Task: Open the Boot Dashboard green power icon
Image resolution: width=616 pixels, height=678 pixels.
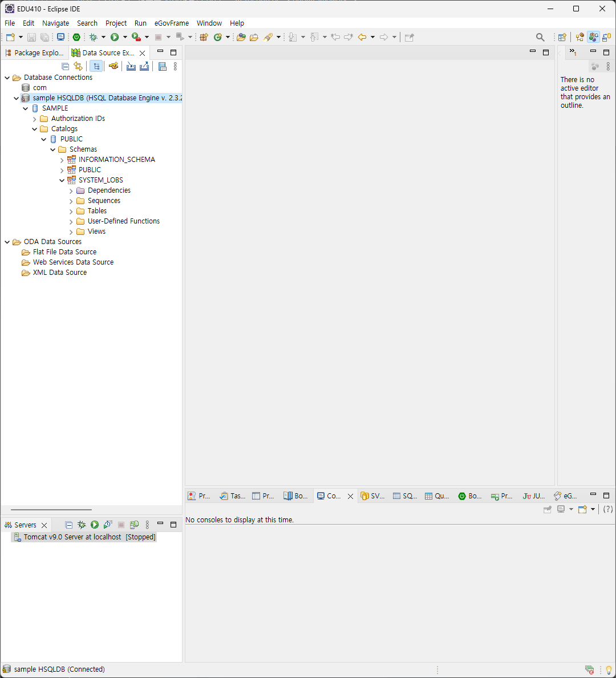Action: coord(76,37)
